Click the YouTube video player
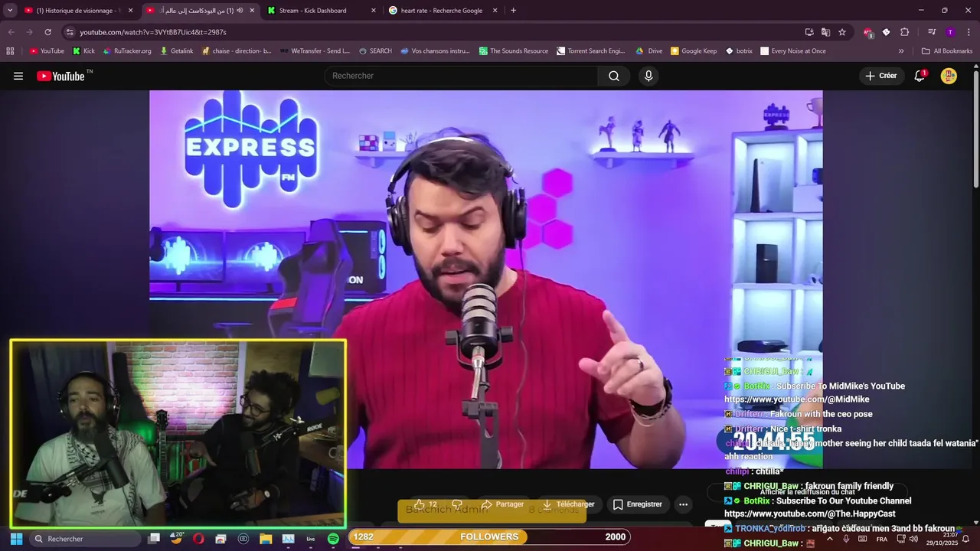Screen dimensions: 980x551 pyautogui.click(x=485, y=279)
